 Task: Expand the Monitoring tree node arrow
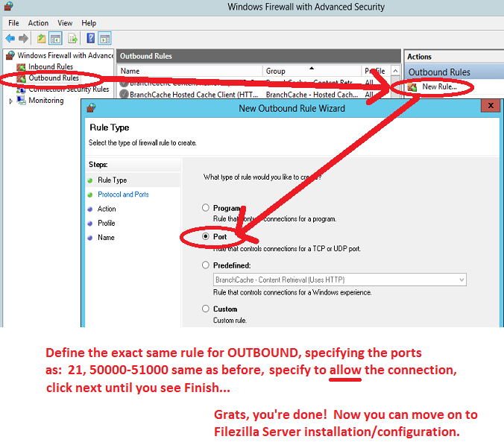coord(10,101)
